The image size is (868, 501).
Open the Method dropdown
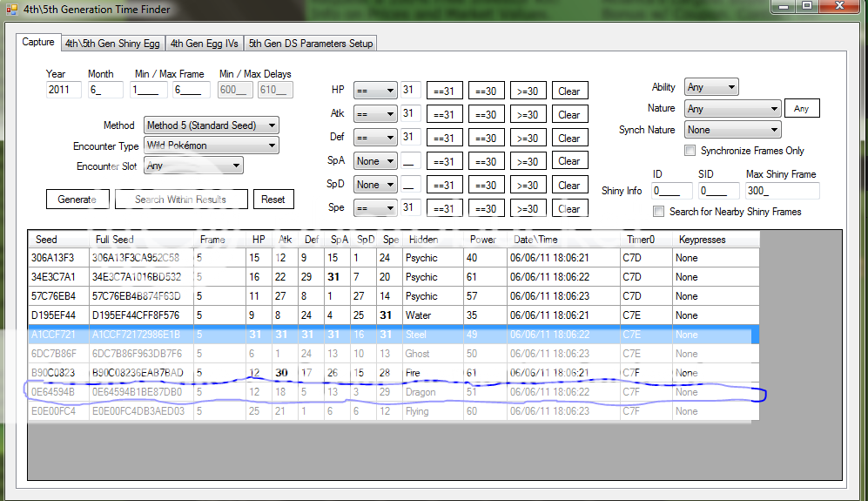coord(212,125)
